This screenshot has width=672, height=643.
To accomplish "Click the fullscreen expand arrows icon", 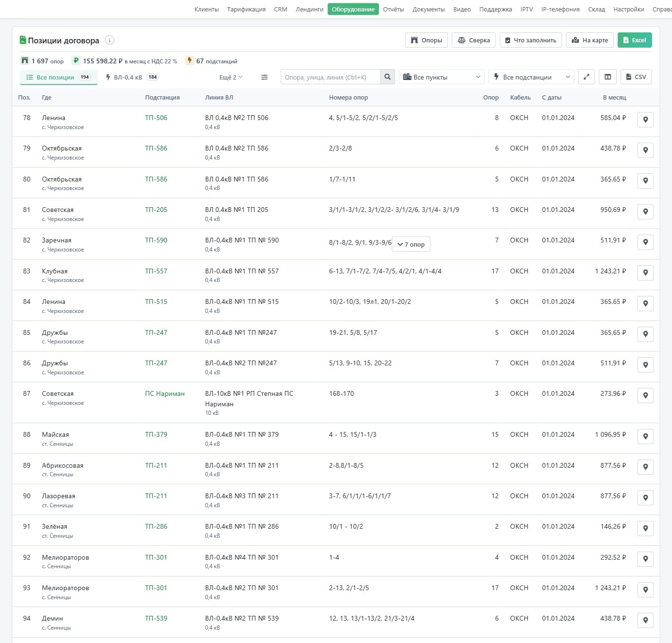I will click(586, 77).
